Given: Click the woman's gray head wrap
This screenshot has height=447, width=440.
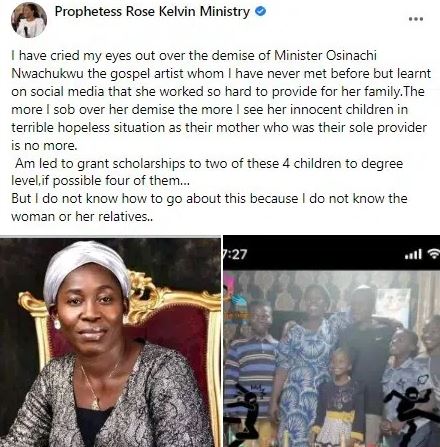Looking at the screenshot, I should pyautogui.click(x=86, y=268).
